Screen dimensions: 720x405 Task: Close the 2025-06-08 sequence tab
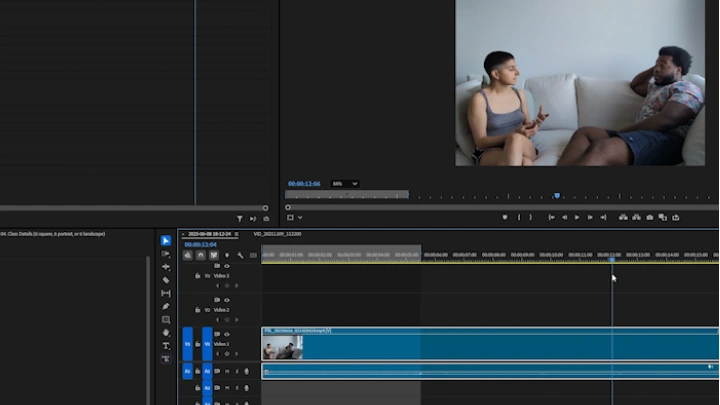click(183, 234)
